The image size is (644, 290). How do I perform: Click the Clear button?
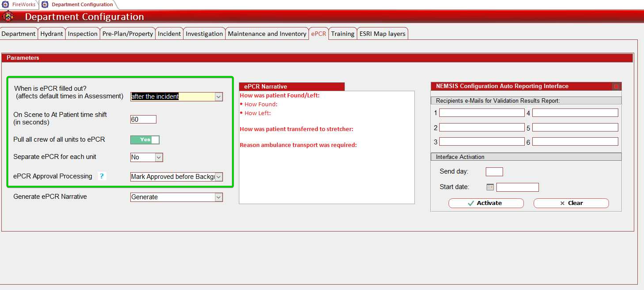[571, 203]
